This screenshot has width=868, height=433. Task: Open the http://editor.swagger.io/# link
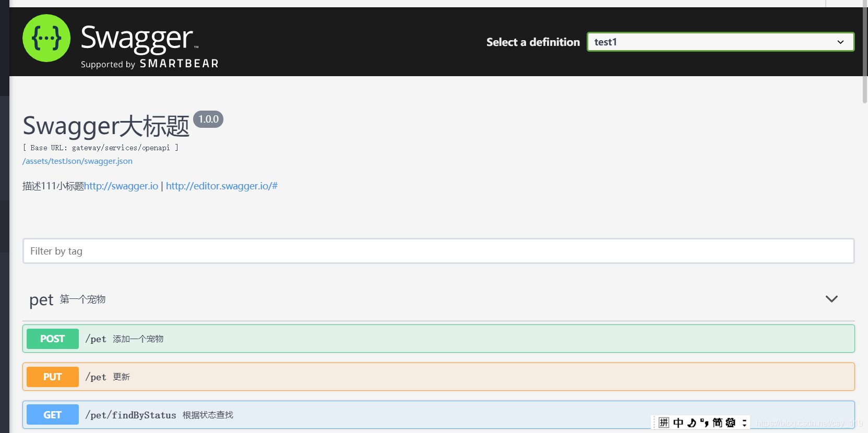[x=222, y=186]
